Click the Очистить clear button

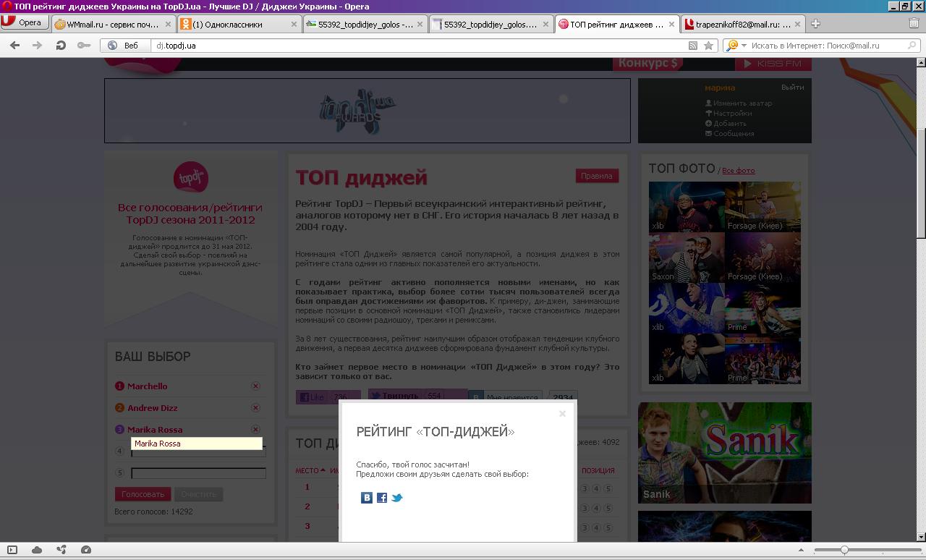198,494
